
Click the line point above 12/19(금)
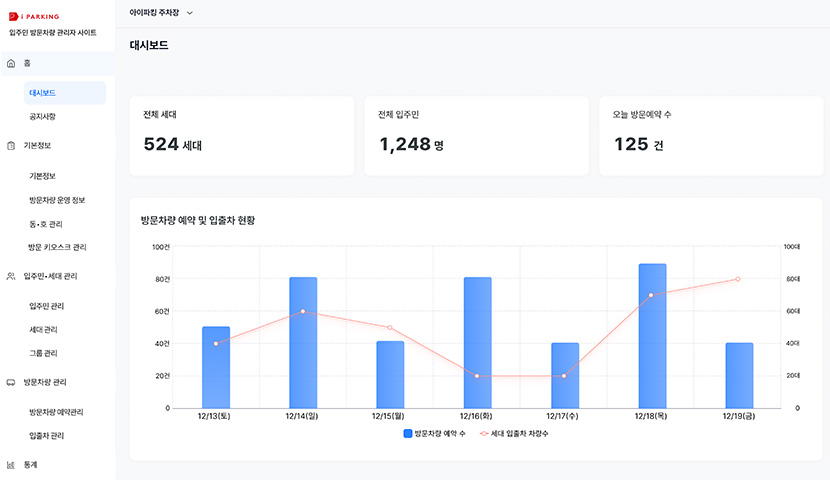[x=738, y=279]
